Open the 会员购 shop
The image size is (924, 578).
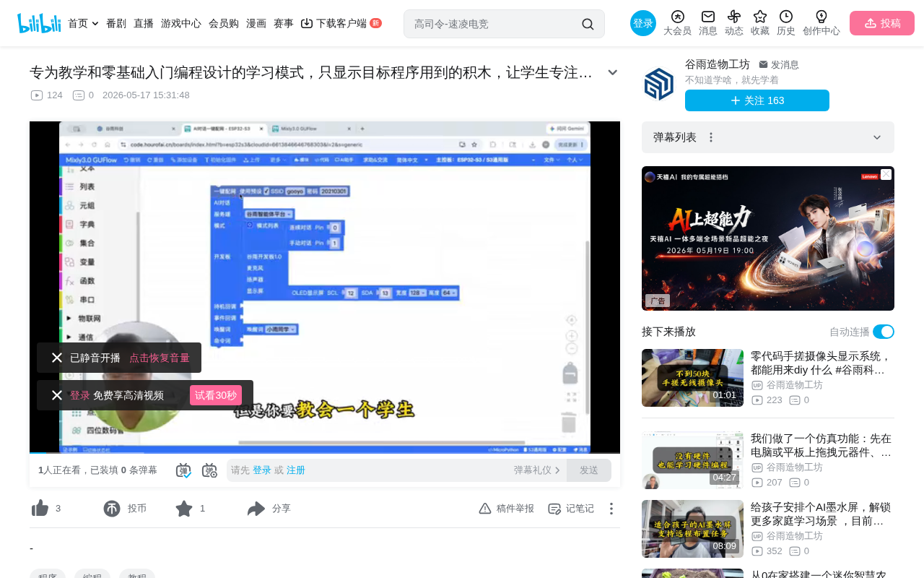click(x=224, y=23)
